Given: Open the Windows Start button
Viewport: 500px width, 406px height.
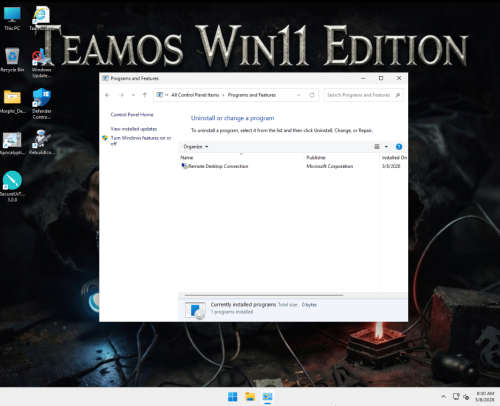Looking at the screenshot, I should click(233, 397).
